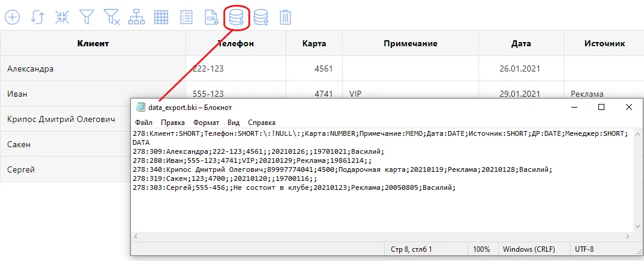Click the card number 4741 cell
Image resolution: width=644 pixels, height=265 pixels.
[314, 91]
